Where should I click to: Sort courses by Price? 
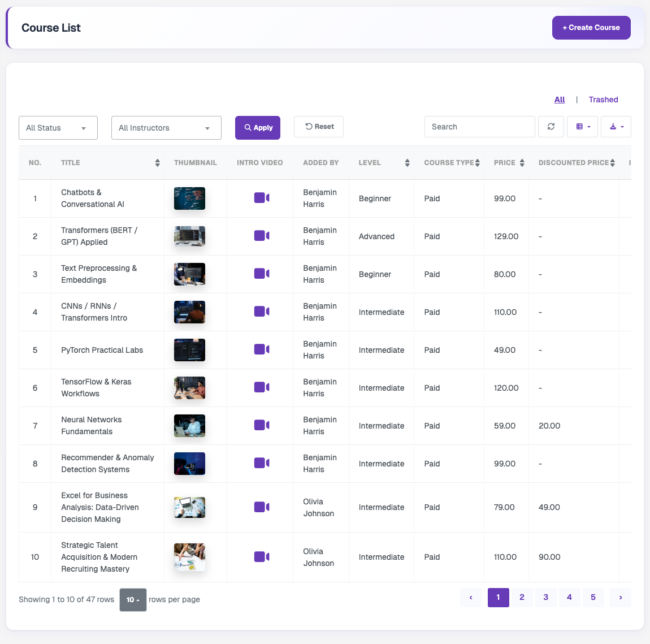pyautogui.click(x=522, y=163)
